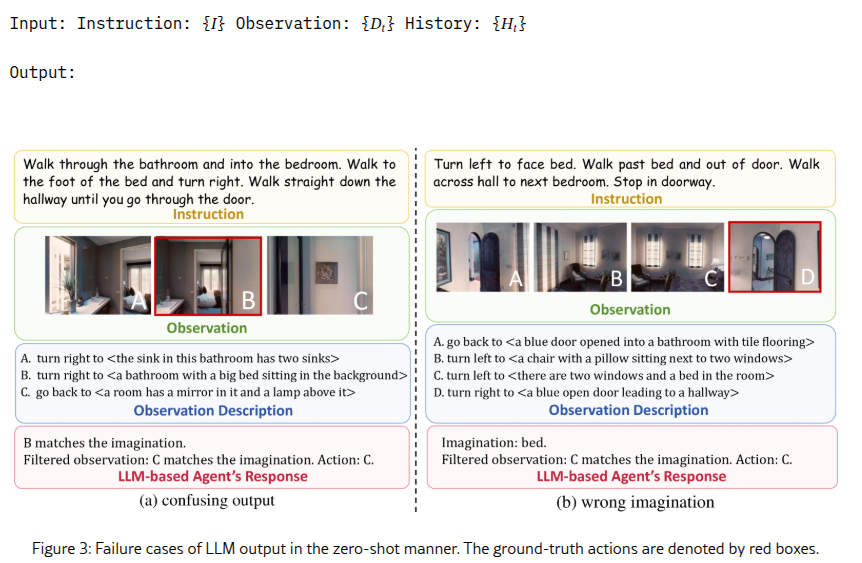Click text 'B matches the imagination.'

click(104, 443)
